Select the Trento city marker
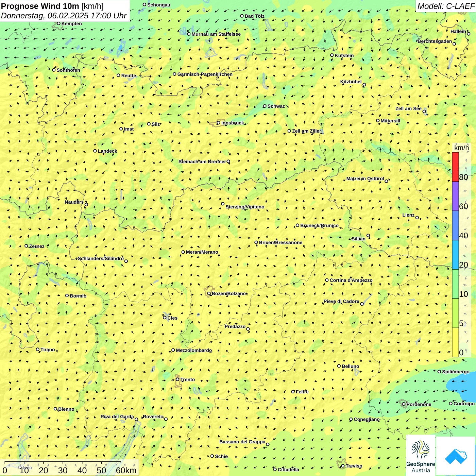Viewport: 476px width, 476px height. click(177, 379)
